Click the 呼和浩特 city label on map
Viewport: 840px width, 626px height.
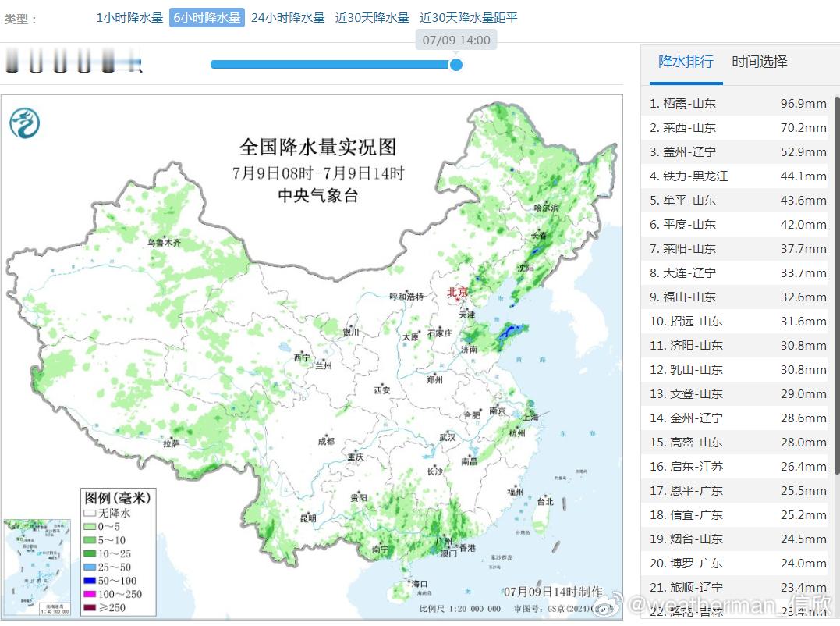(406, 297)
